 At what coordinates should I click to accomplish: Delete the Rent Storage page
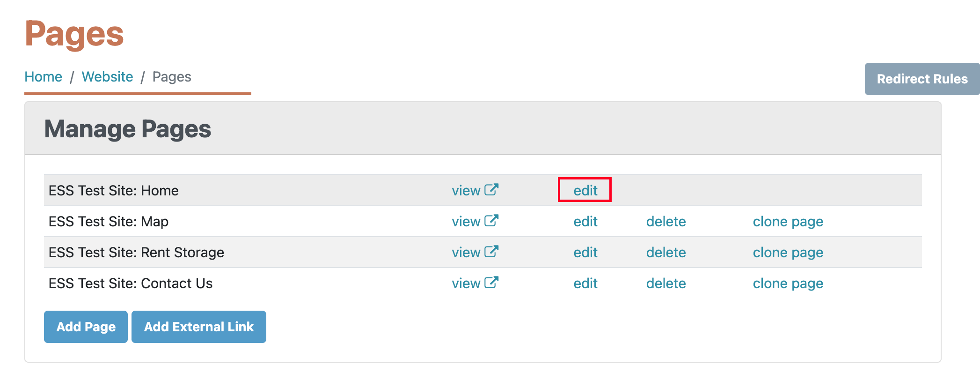[666, 252]
